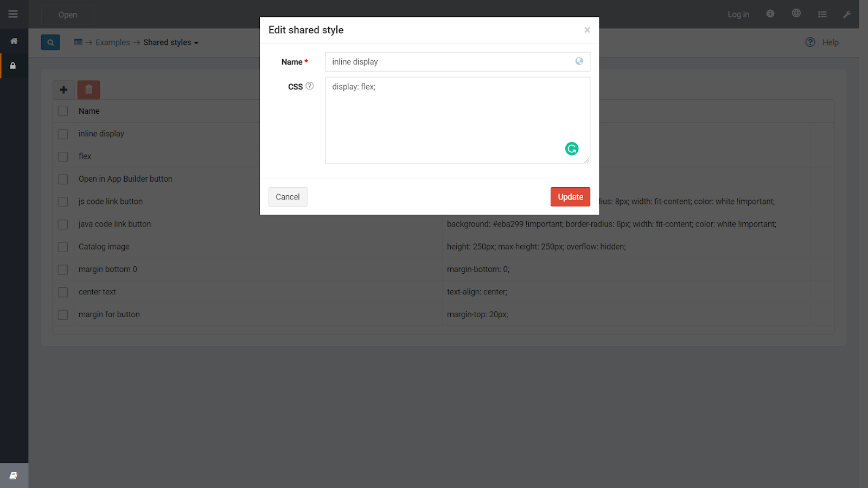Delete selected styles with trash icon
Image resolution: width=868 pixels, height=488 pixels.
coord(88,90)
